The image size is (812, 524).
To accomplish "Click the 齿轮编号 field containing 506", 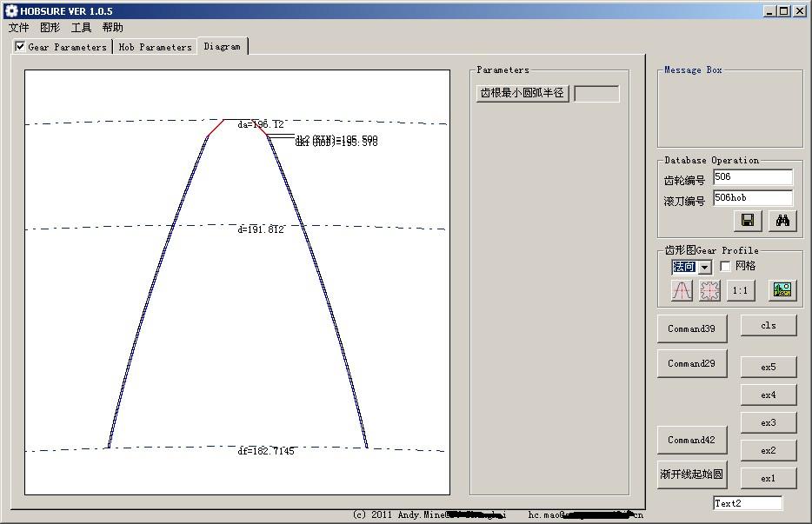I will click(753, 177).
